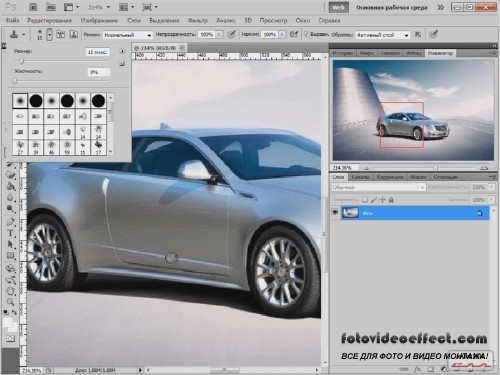Click the default foreground/background colors icon
500x375 pixels.
click(6, 313)
